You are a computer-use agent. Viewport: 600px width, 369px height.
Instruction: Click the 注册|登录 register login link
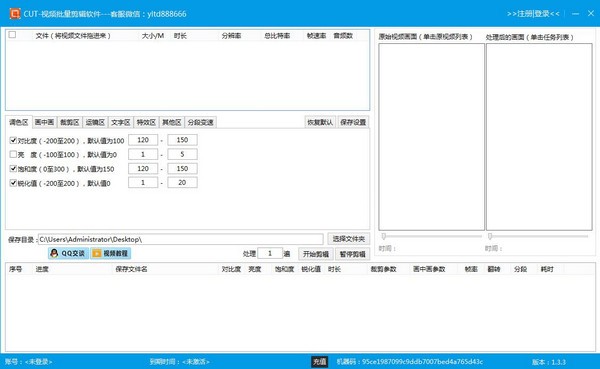pos(533,14)
